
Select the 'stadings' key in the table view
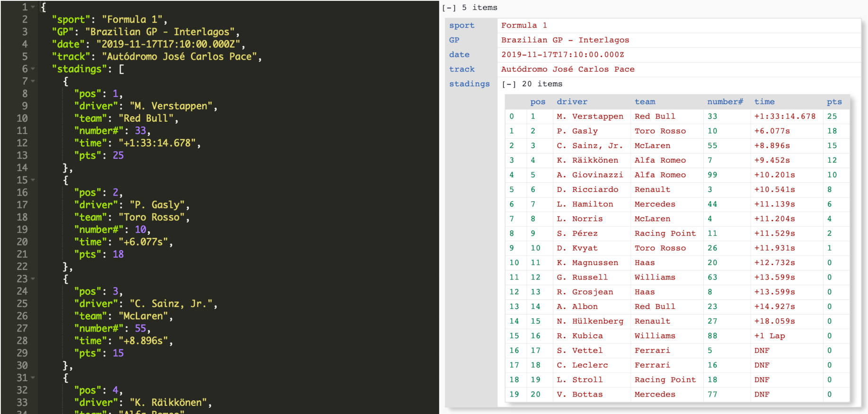pyautogui.click(x=469, y=84)
